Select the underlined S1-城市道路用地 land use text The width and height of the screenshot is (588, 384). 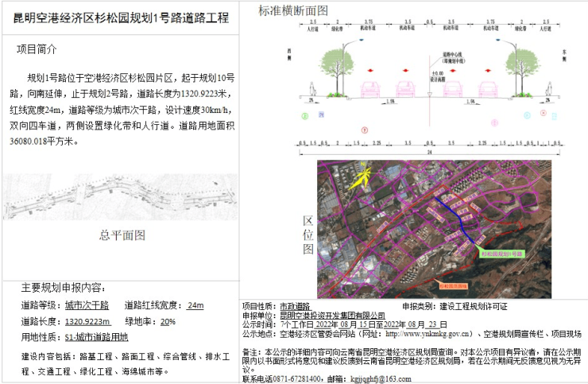[96, 337]
